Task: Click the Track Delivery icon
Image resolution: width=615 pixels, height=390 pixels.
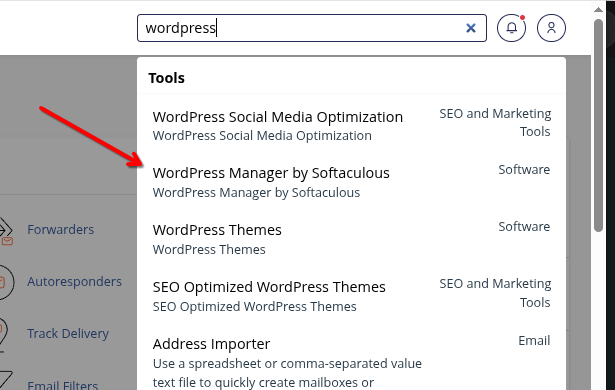Action: point(3,334)
